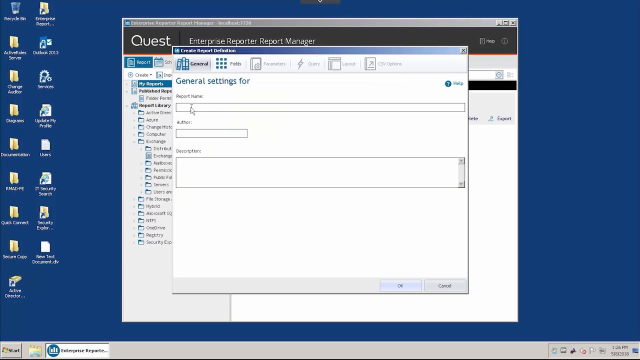This screenshot has height=360, width=640.
Task: Select the Hybrid folder
Action: (x=149, y=207)
